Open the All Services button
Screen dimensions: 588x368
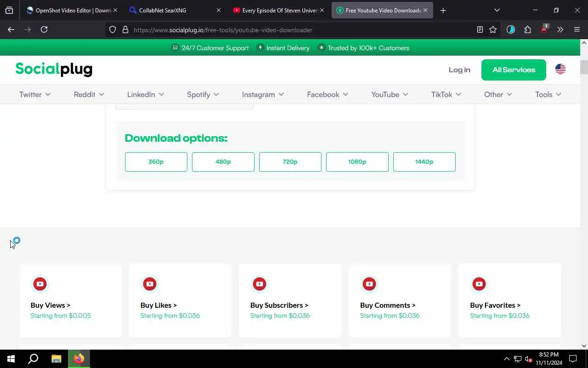[514, 70]
